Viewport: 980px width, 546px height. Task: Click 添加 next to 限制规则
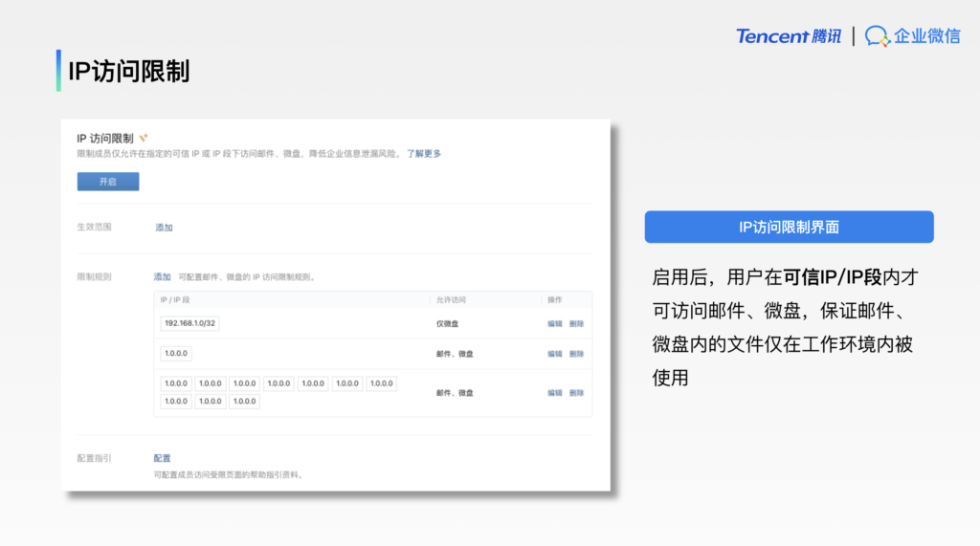click(162, 276)
